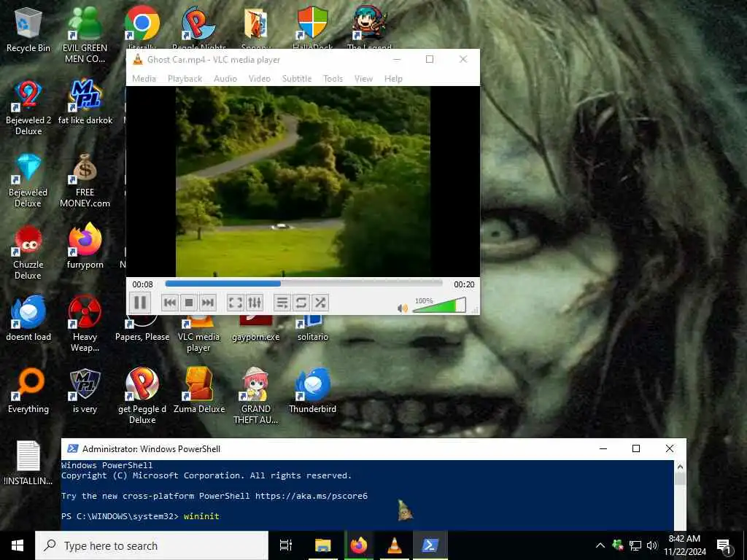This screenshot has height=560, width=747.
Task: Switch to VLC cone in taskbar
Action: pyautogui.click(x=395, y=545)
